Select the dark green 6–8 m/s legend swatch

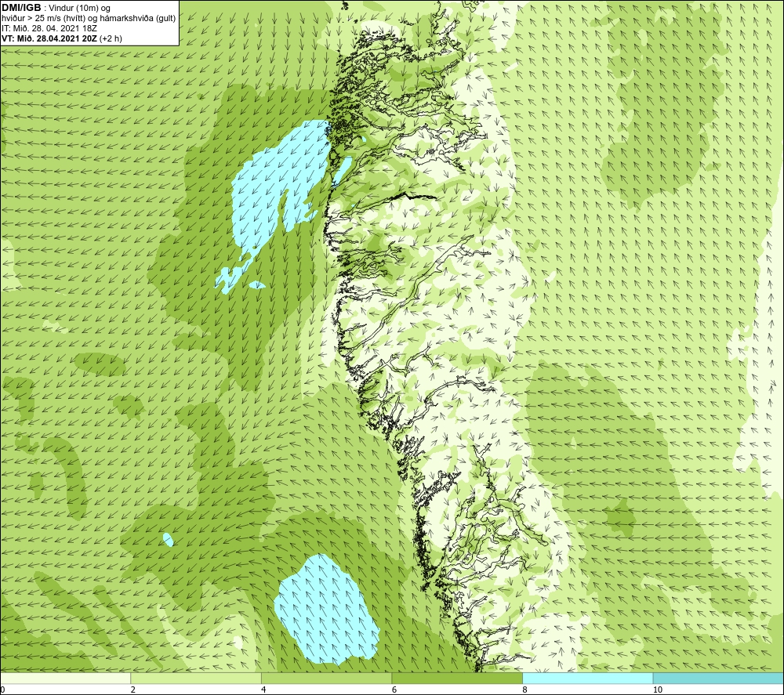[457, 678]
